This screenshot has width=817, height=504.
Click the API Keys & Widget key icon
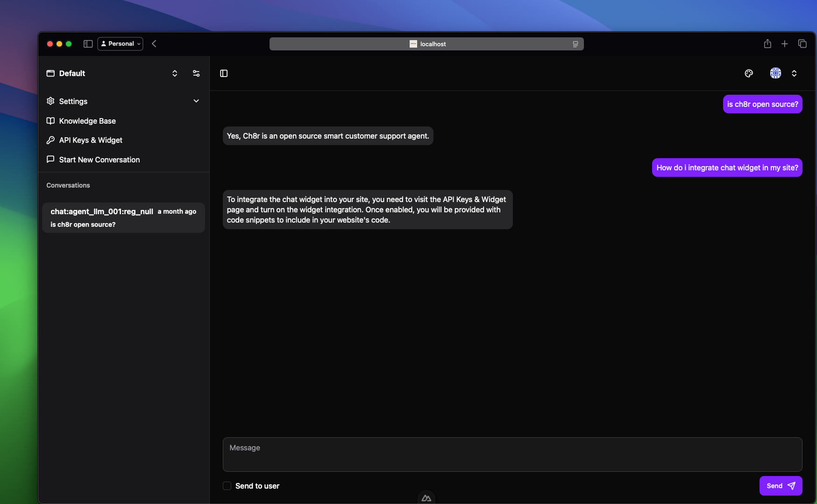50,140
